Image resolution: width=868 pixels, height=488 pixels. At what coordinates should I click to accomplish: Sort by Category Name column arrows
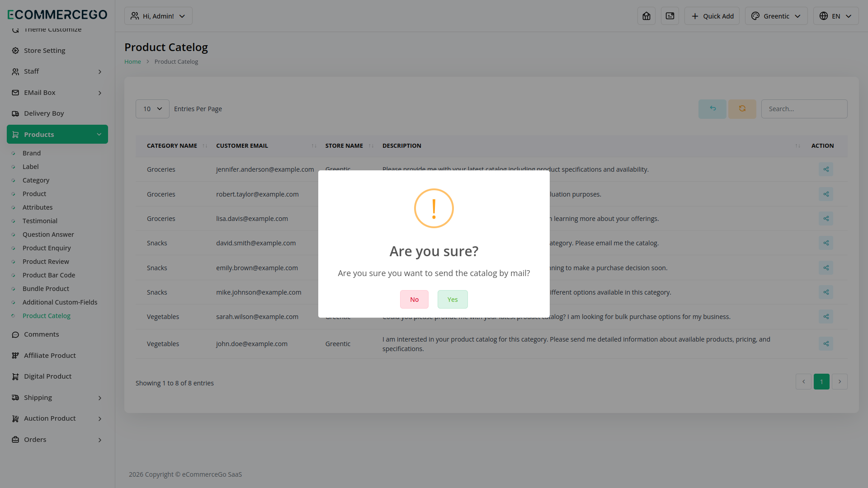[205, 146]
